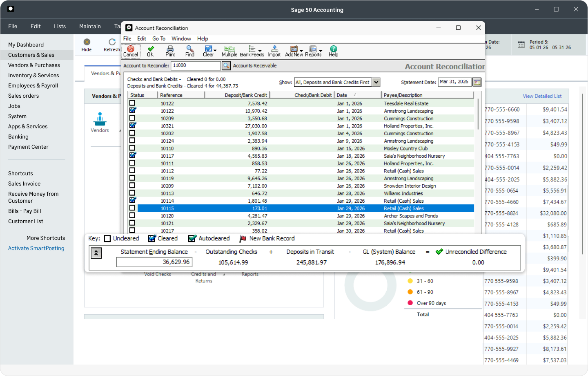
Task: Click the Autocleared key icon
Action: click(192, 239)
